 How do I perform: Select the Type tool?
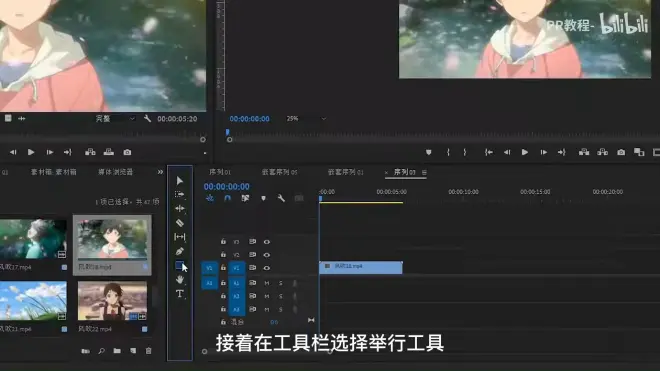pos(180,294)
